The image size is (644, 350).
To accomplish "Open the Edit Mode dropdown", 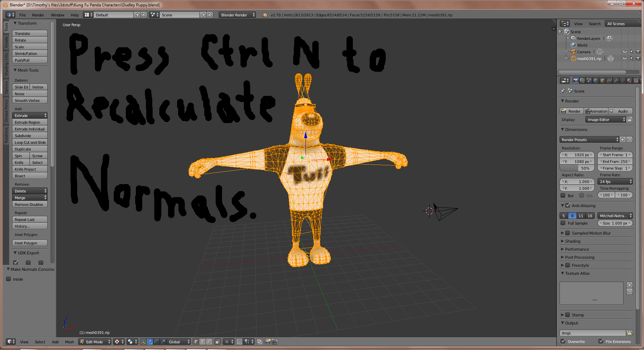I will point(95,342).
